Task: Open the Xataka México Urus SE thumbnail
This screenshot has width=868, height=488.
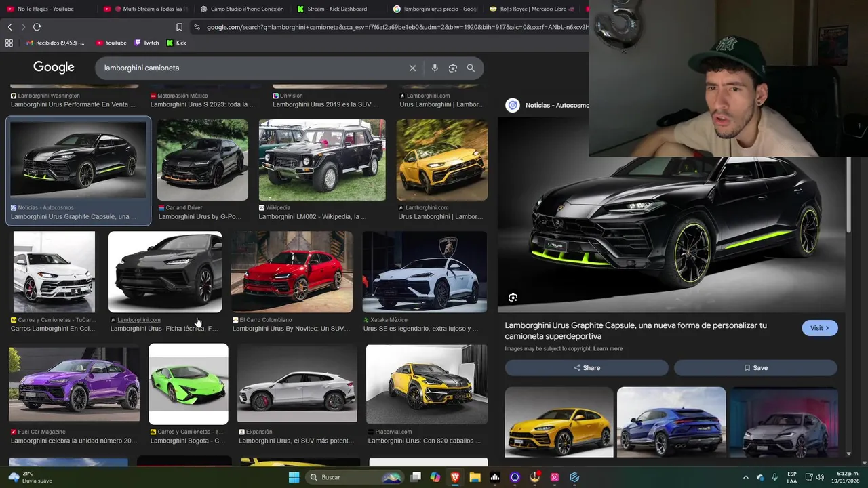Action: (425, 272)
